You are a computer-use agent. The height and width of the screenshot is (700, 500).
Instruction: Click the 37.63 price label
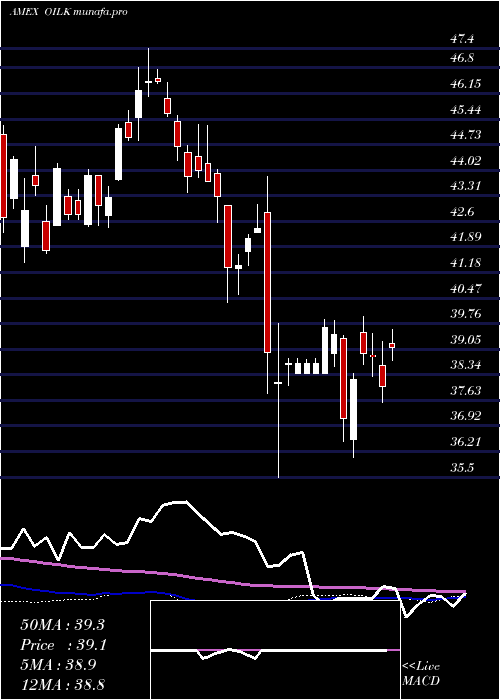465,391
